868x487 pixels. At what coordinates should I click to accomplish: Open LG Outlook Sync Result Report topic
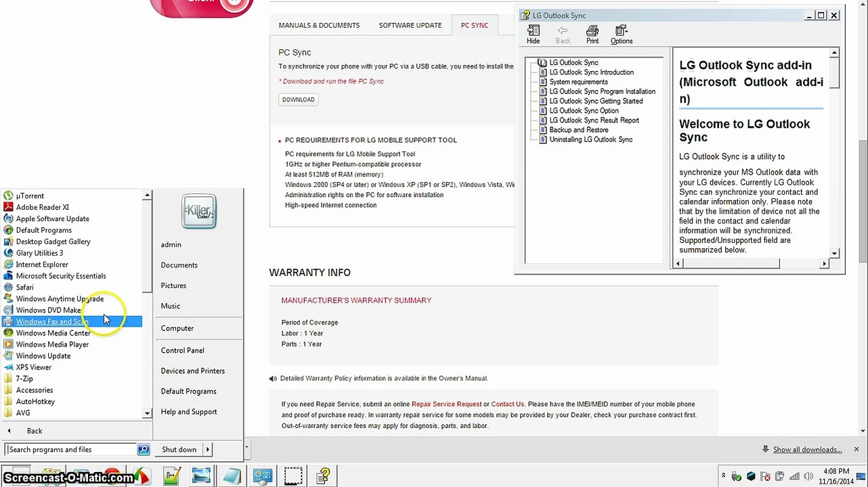594,120
